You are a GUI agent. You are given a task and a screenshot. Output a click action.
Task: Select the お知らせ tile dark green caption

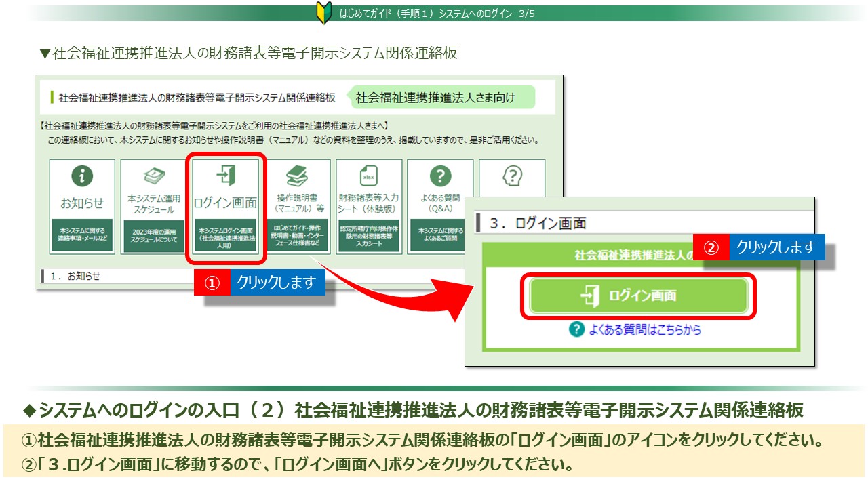point(82,235)
